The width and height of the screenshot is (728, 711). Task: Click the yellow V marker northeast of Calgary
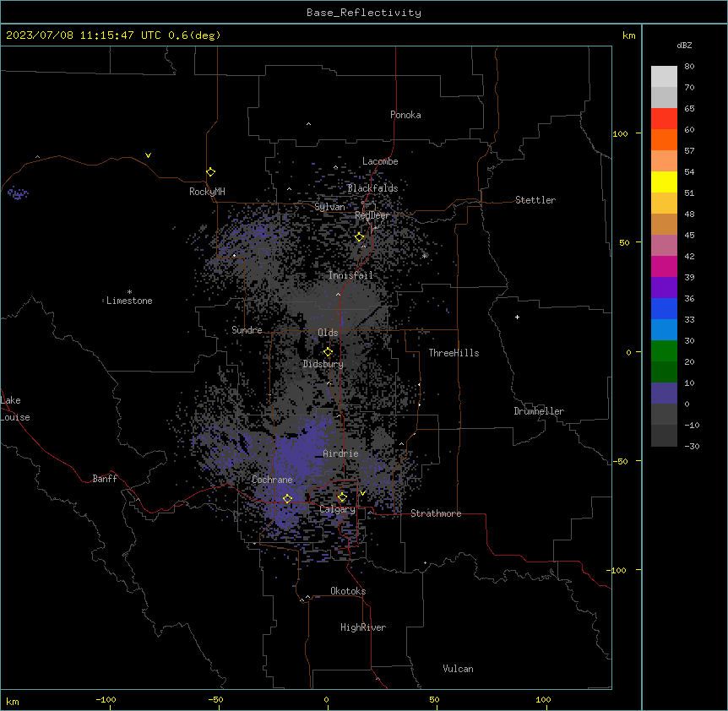[362, 493]
